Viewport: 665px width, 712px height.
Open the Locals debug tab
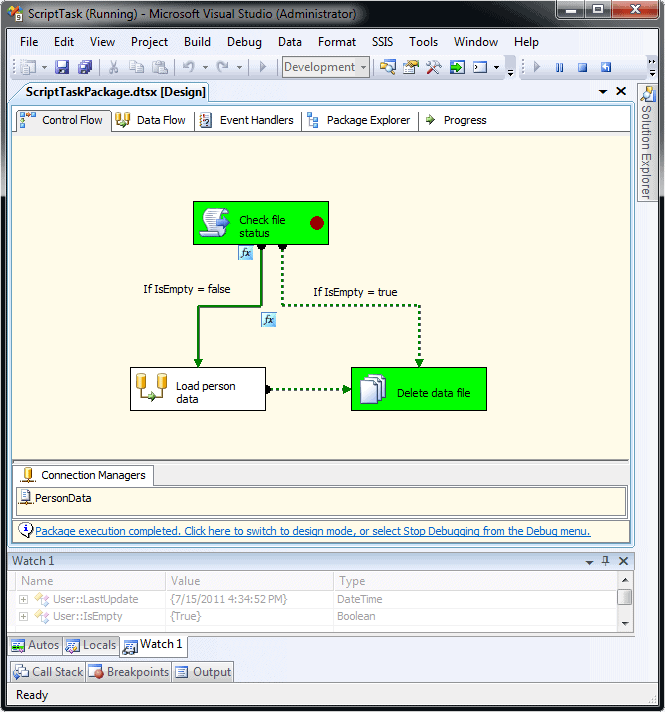tap(91, 645)
